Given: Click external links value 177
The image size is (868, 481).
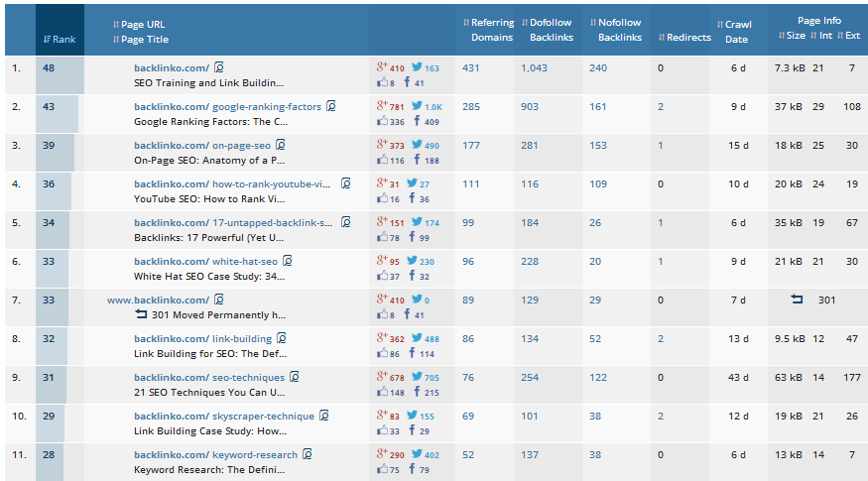Looking at the screenshot, I should coord(852,378).
